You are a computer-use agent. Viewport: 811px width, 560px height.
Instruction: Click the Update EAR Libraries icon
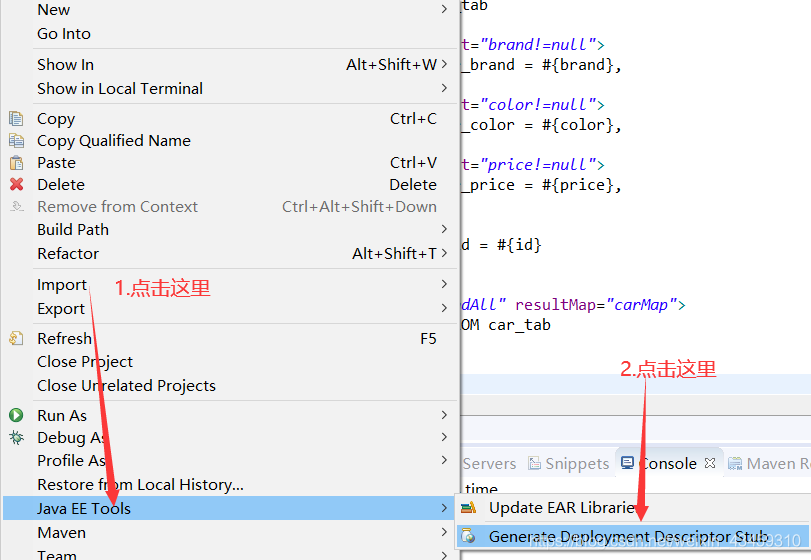[469, 508]
